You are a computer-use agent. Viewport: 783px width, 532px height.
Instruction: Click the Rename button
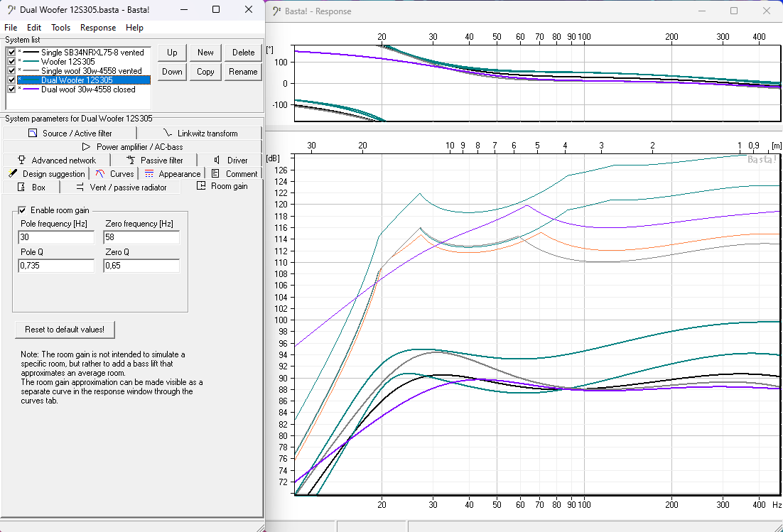click(243, 72)
